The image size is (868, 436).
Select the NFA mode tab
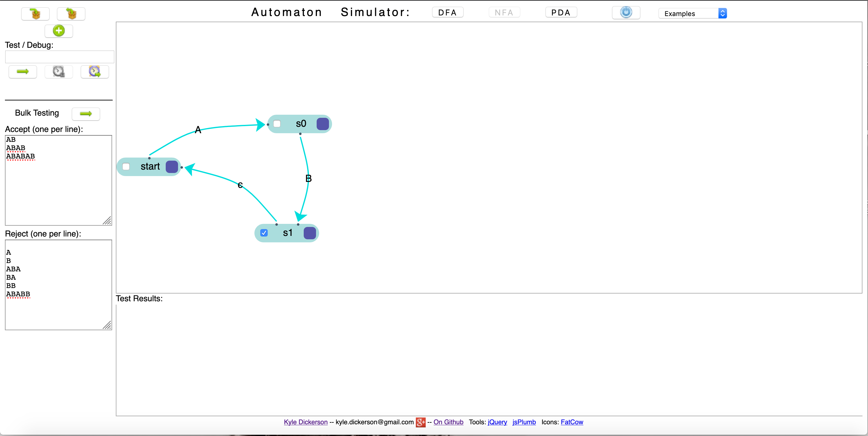pos(504,12)
